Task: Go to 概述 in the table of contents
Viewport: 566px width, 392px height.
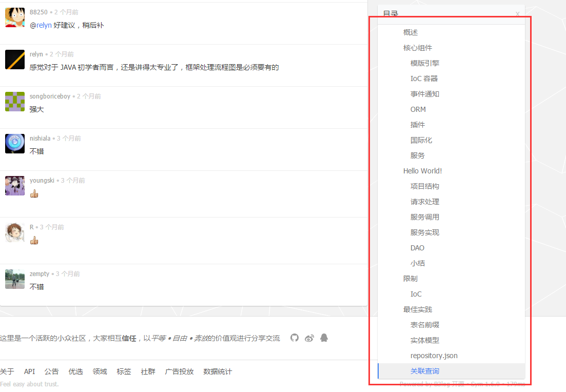Action: coord(411,32)
